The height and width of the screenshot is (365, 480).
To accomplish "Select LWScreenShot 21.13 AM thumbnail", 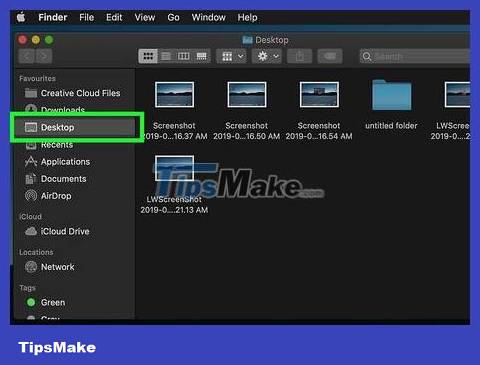I will click(x=174, y=168).
